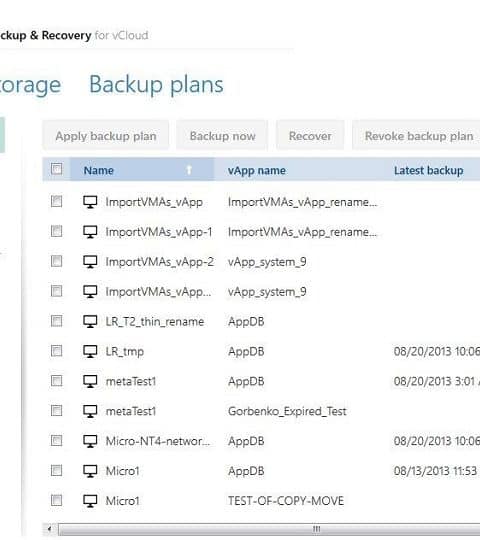Click the VM icon next to LR_T2_thin_rename
This screenshot has width=480, height=540.
point(90,321)
